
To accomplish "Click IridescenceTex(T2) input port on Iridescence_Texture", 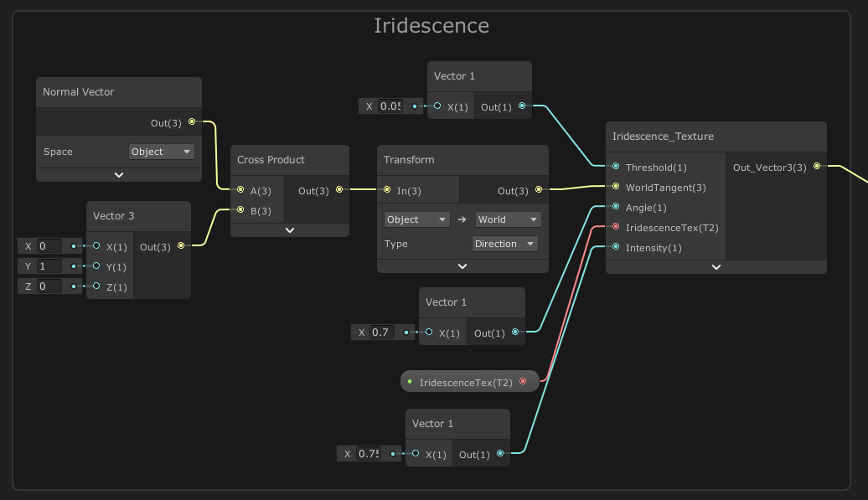I will coord(616,227).
